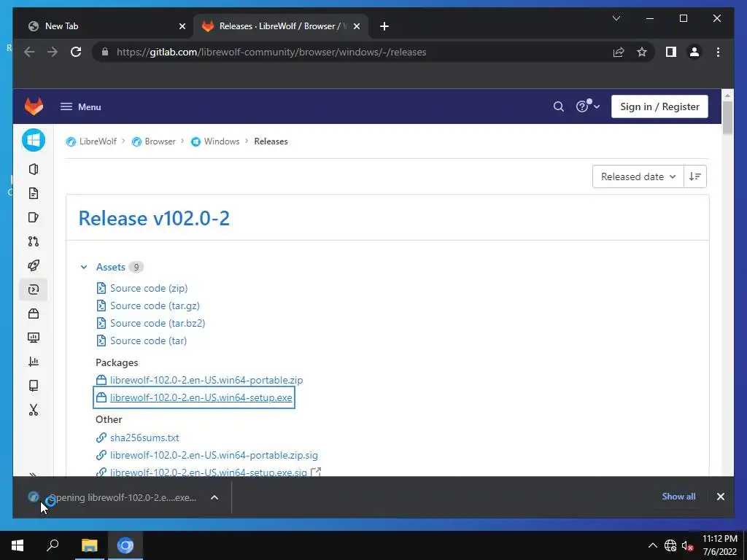Toggle browser side panel
Viewport: 747px width, 560px height.
671,52
